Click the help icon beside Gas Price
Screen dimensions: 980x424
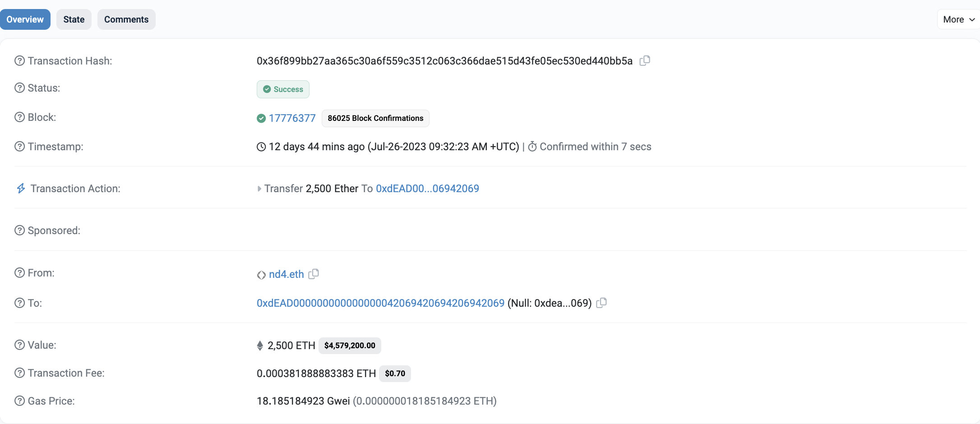pyautogui.click(x=19, y=401)
